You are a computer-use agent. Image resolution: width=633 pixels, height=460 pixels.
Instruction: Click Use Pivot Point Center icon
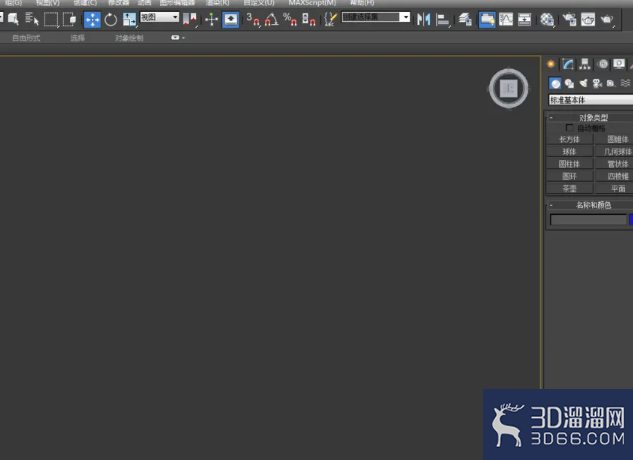[x=189, y=19]
